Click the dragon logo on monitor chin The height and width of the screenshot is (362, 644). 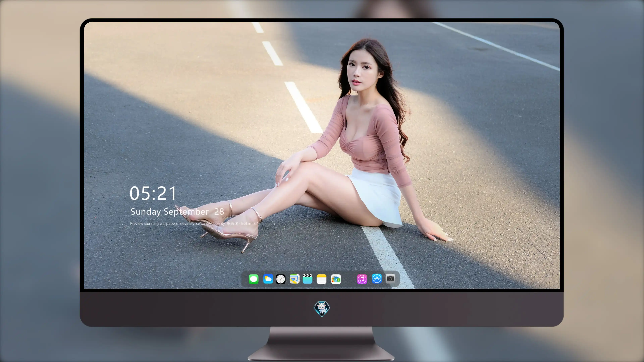322,309
